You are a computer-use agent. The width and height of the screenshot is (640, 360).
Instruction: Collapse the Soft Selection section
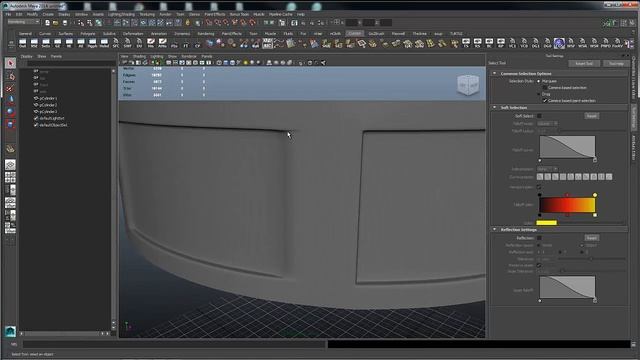point(495,107)
